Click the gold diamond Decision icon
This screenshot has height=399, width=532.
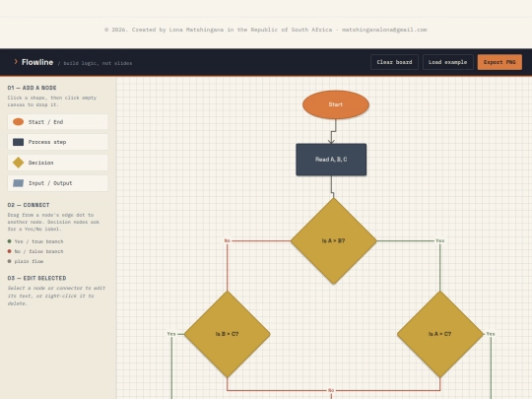coord(19,163)
